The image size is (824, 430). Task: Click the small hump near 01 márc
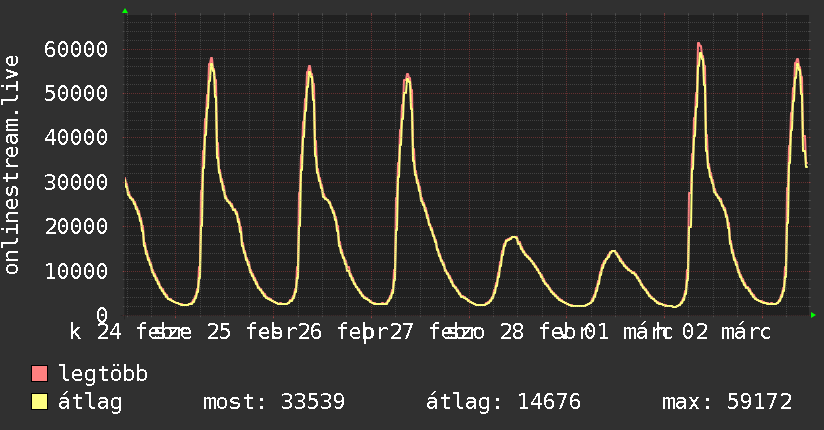[x=613, y=253]
